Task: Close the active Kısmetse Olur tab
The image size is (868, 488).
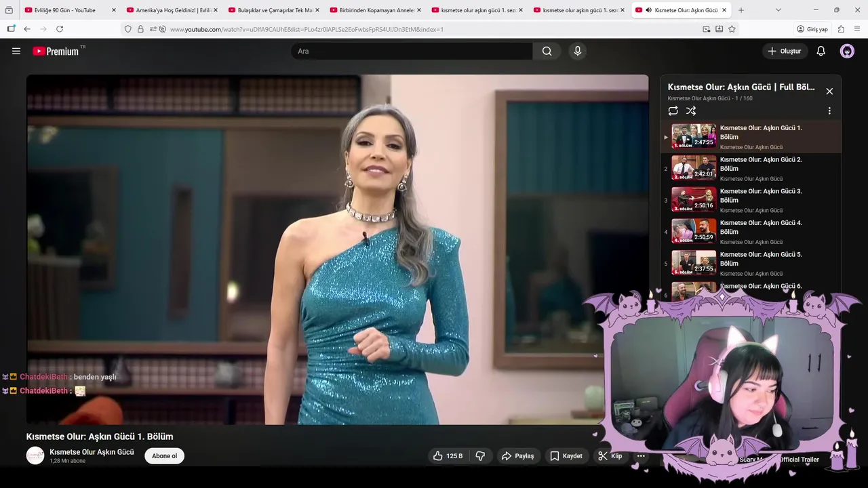Action: pyautogui.click(x=724, y=10)
